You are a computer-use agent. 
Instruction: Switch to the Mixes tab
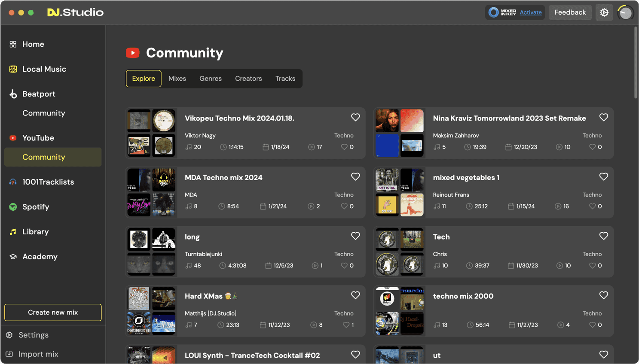(177, 79)
